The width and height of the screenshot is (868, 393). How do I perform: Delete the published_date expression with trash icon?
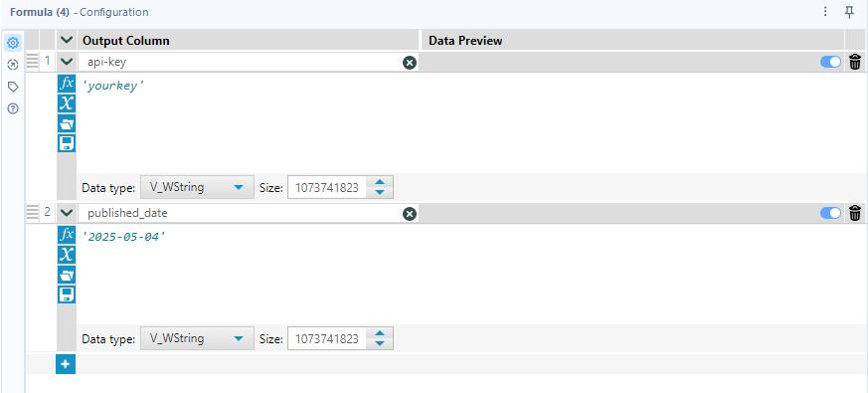pos(855,213)
